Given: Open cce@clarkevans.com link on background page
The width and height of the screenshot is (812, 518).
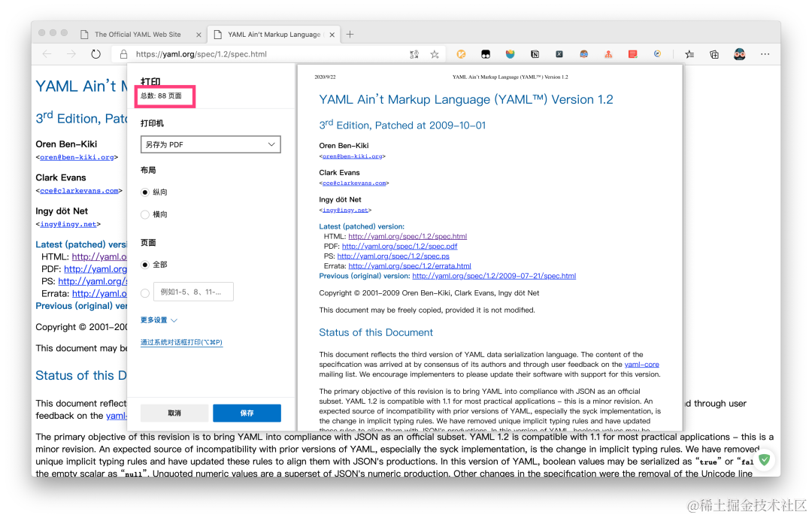Looking at the screenshot, I should (79, 191).
